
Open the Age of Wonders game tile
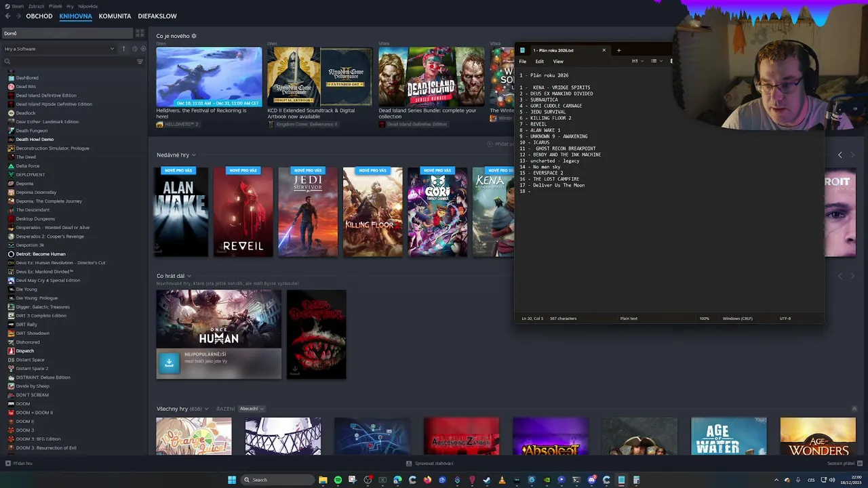pos(818,436)
